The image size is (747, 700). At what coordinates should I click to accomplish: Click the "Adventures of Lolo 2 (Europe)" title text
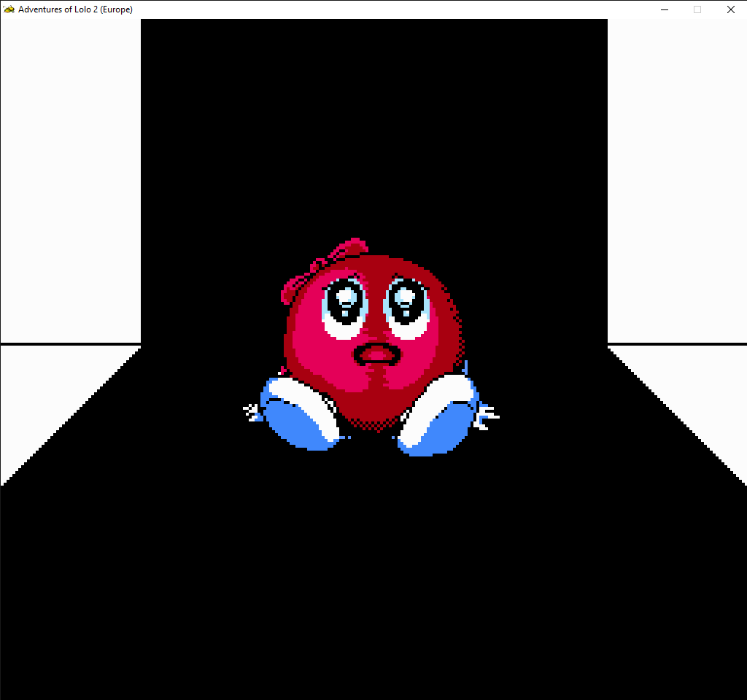click(x=75, y=9)
